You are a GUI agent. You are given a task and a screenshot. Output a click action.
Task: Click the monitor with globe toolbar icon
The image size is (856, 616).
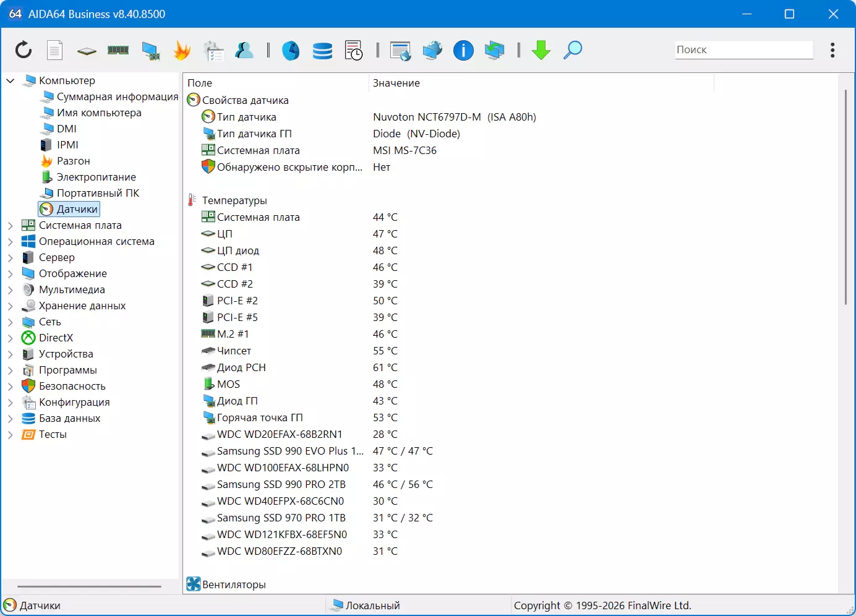click(432, 50)
